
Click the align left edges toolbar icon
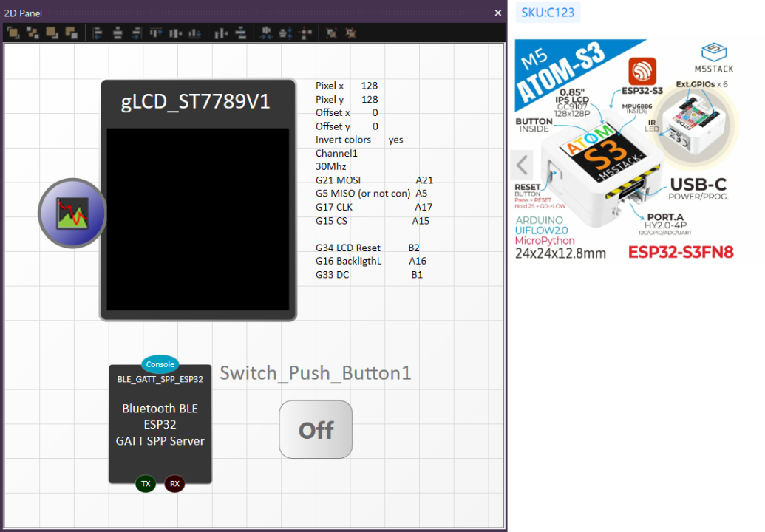coord(98,33)
